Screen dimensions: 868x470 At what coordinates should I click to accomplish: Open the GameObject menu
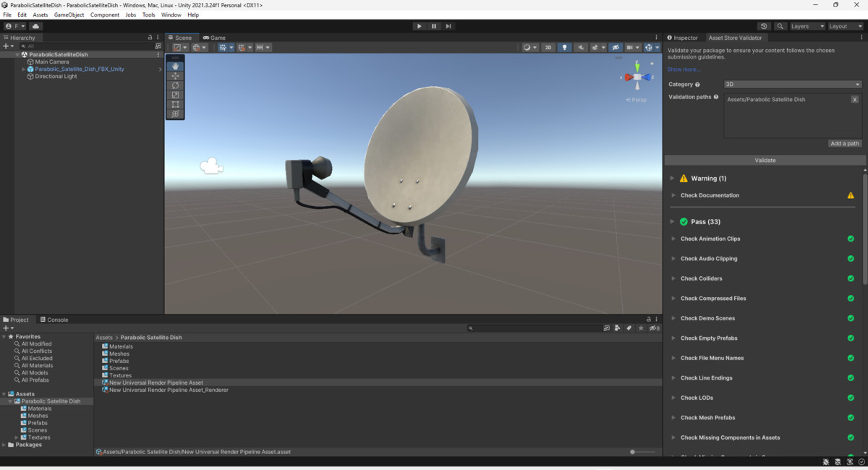click(69, 14)
